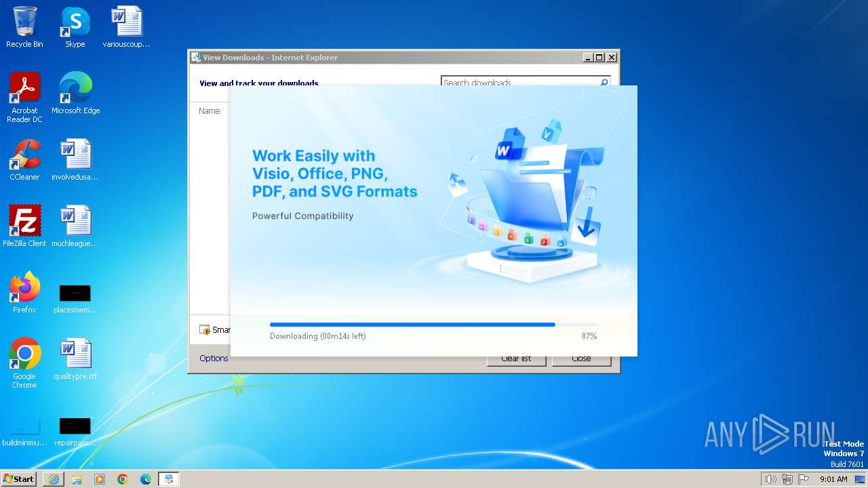The height and width of the screenshot is (488, 868).
Task: Launch Firefox from the desktop
Action: [x=24, y=293]
